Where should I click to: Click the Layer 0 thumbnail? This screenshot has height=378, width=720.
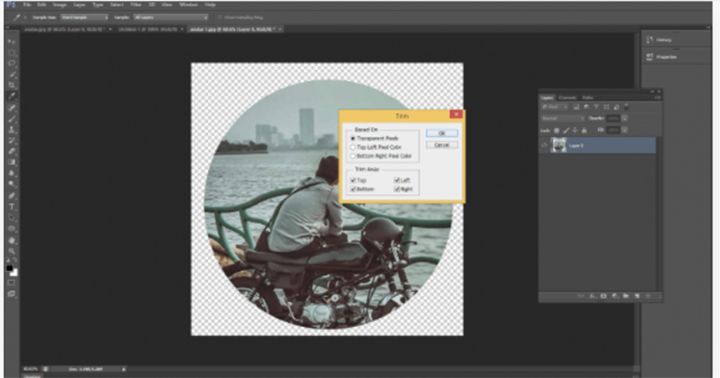pos(558,146)
